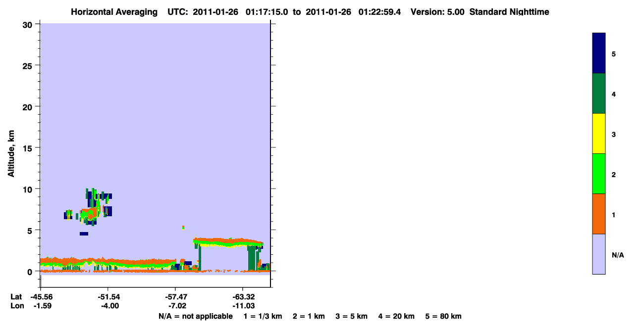This screenshot has height=330, width=644.
Task: Click the small isolated dot feature at 5 km
Action: pos(183,228)
